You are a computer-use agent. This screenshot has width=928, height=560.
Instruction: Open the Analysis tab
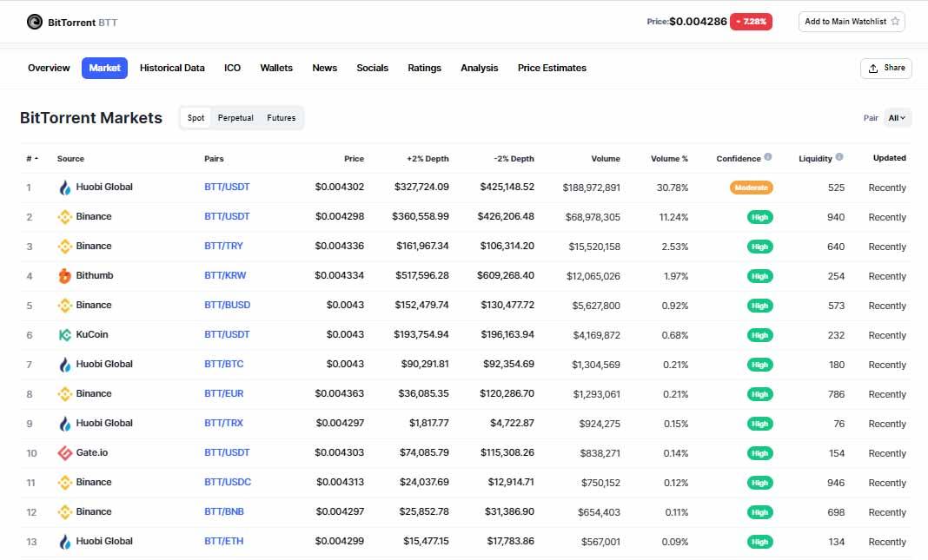click(480, 68)
